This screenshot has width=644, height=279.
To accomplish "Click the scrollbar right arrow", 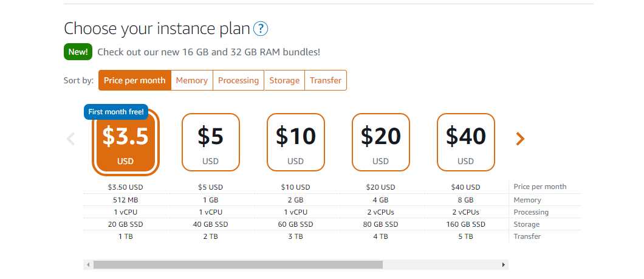I will pos(503,265).
